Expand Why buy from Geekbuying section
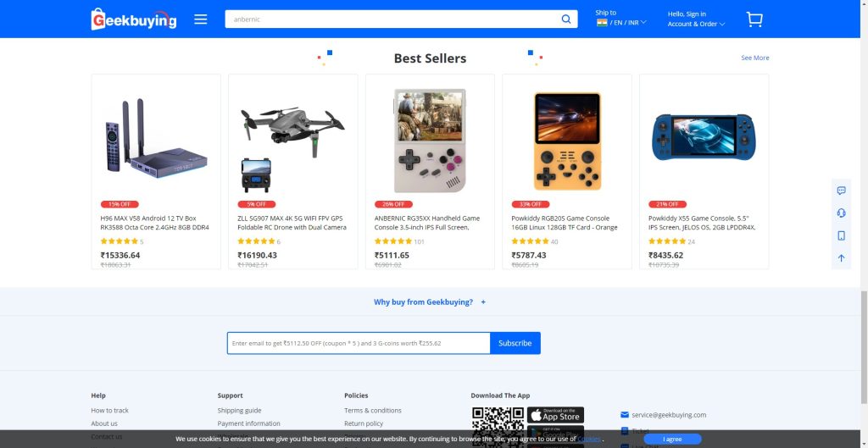The image size is (868, 448). coord(430,302)
